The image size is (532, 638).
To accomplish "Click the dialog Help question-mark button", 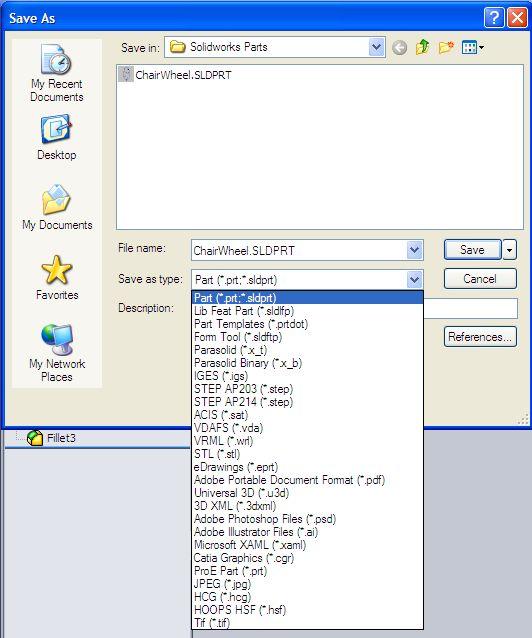I will 494,18.
